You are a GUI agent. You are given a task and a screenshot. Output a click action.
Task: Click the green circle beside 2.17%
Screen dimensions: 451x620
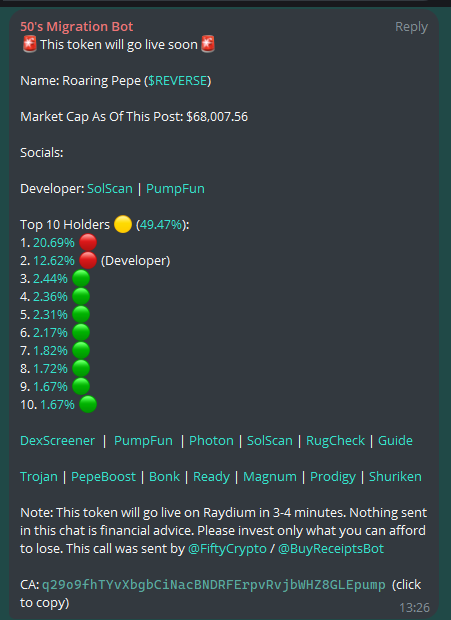tap(81, 333)
